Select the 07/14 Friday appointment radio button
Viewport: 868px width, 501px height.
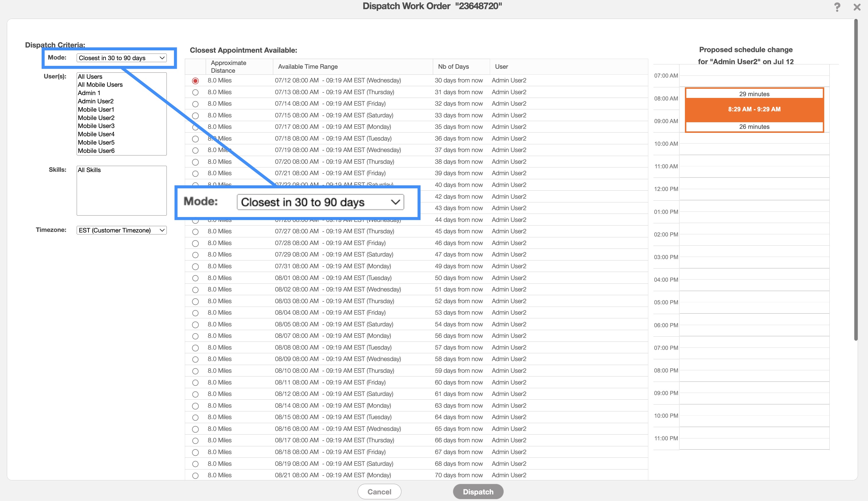[x=195, y=104]
